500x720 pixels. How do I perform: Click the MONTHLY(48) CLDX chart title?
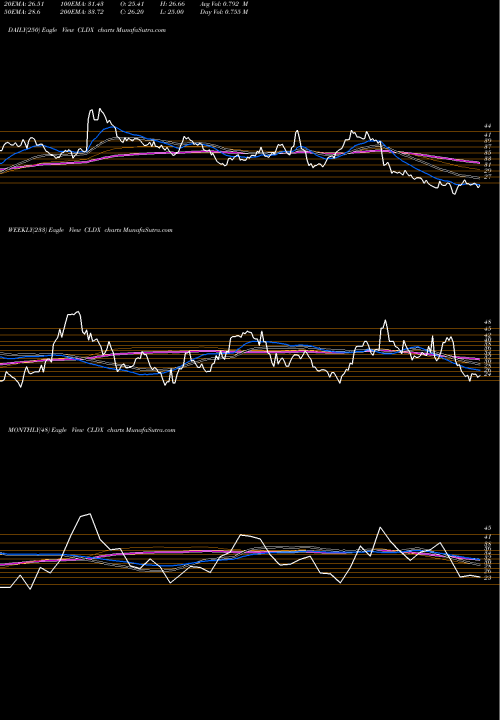[92, 430]
